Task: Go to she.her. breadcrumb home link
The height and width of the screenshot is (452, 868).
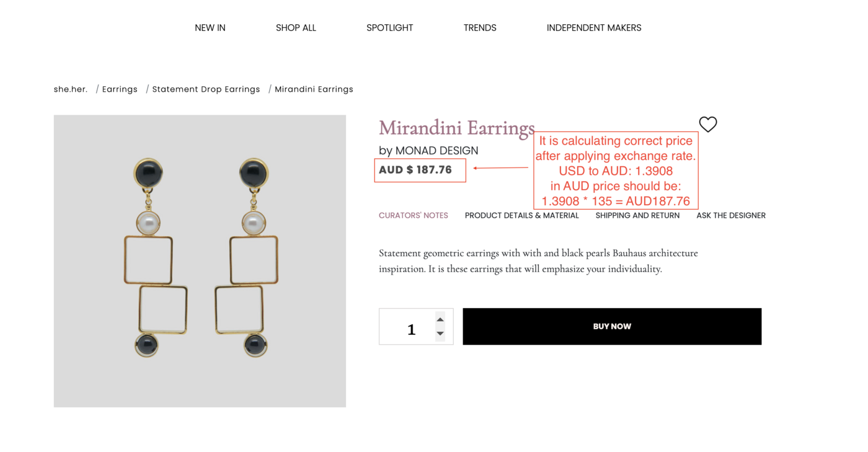Action: pyautogui.click(x=71, y=89)
